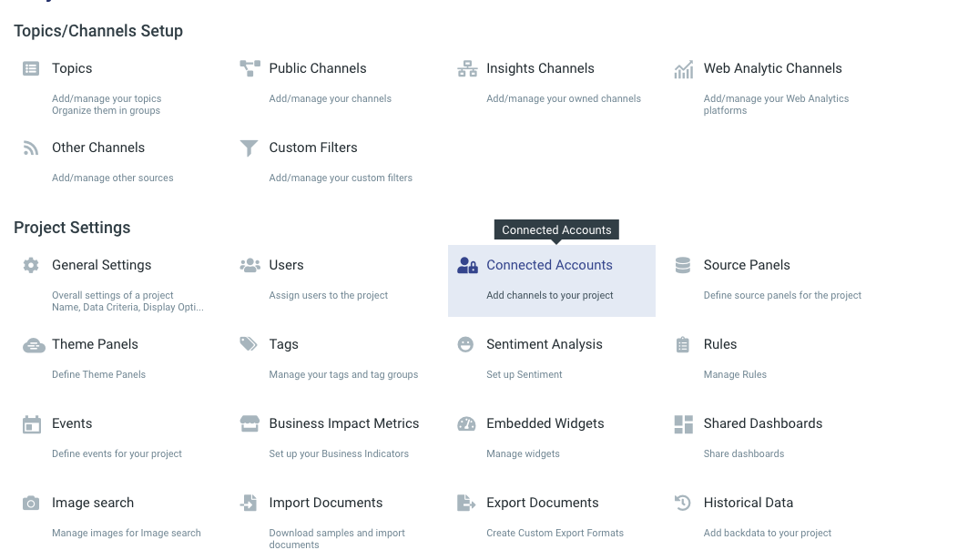978x560 pixels.
Task: Open the Historical Data title link
Action: (x=749, y=503)
